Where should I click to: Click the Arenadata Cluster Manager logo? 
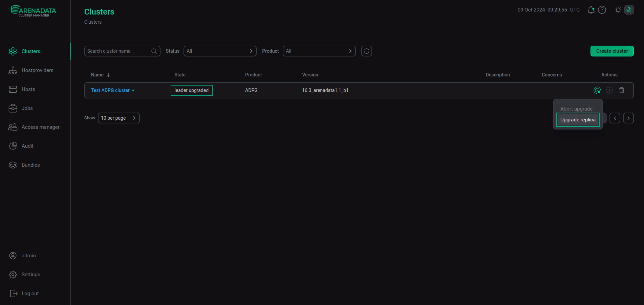34,11
